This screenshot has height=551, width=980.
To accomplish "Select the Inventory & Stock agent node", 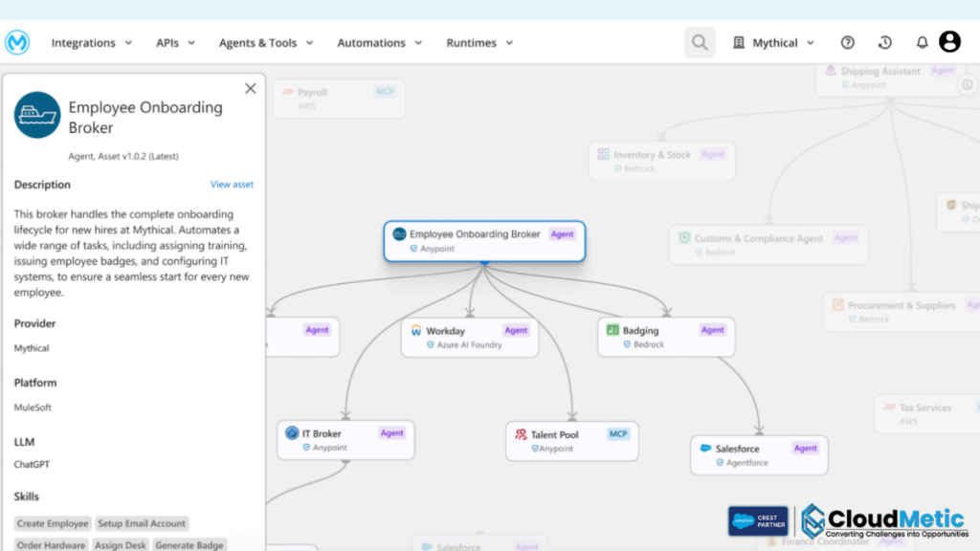I will tap(662, 161).
